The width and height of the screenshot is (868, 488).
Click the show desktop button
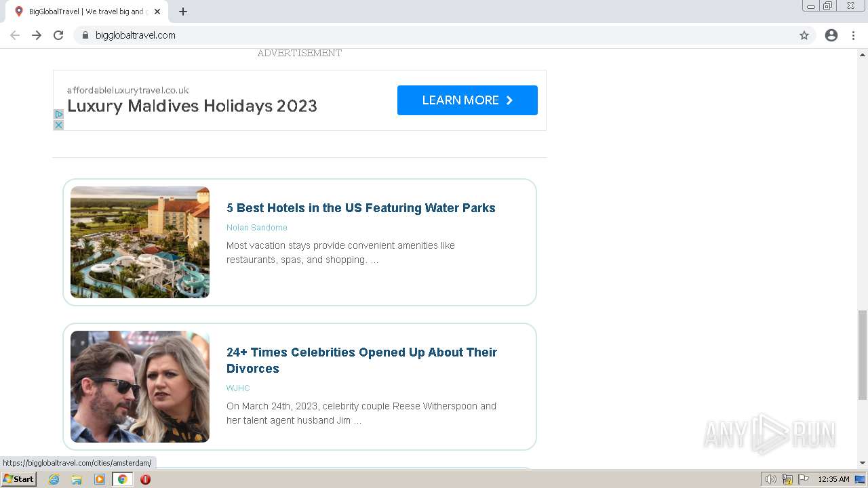pos(861,479)
